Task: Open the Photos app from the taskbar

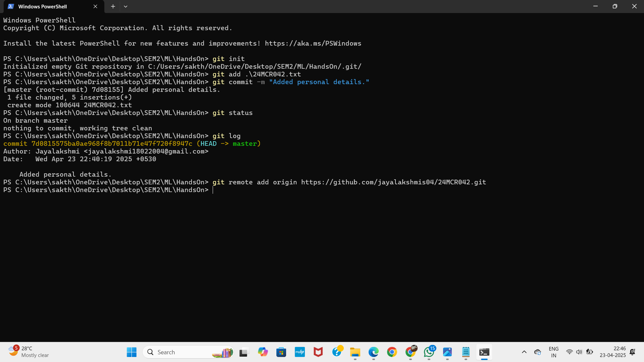Action: [447, 352]
